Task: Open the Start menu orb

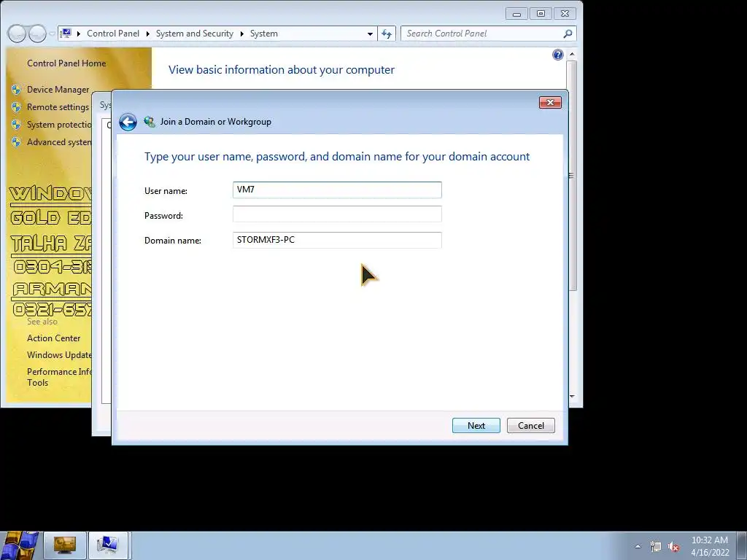Action: click(x=19, y=545)
